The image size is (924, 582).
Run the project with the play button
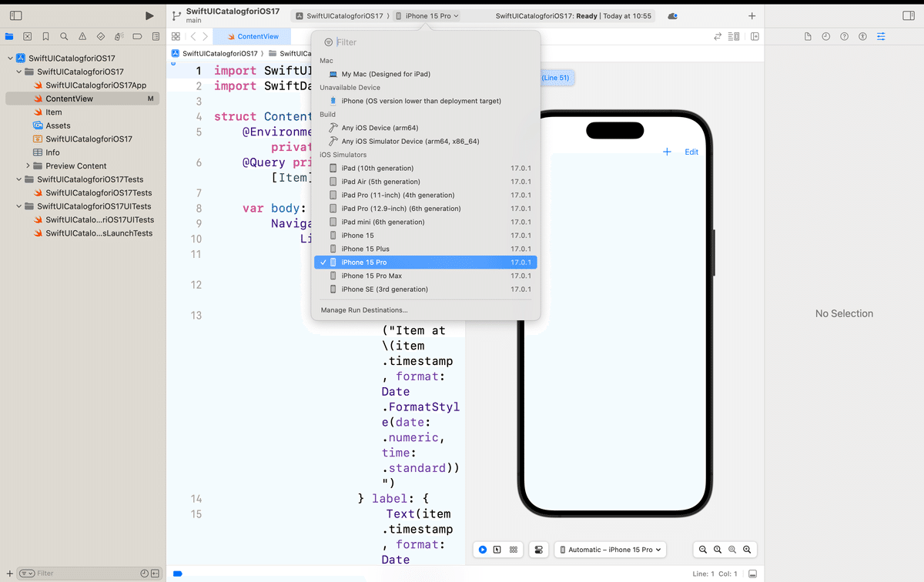tap(149, 15)
